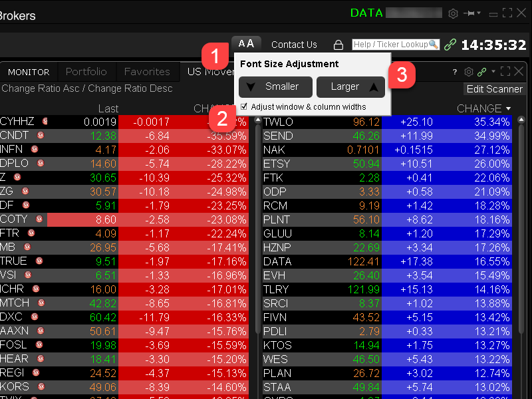Click the Last column header
532x399 pixels.
point(108,108)
